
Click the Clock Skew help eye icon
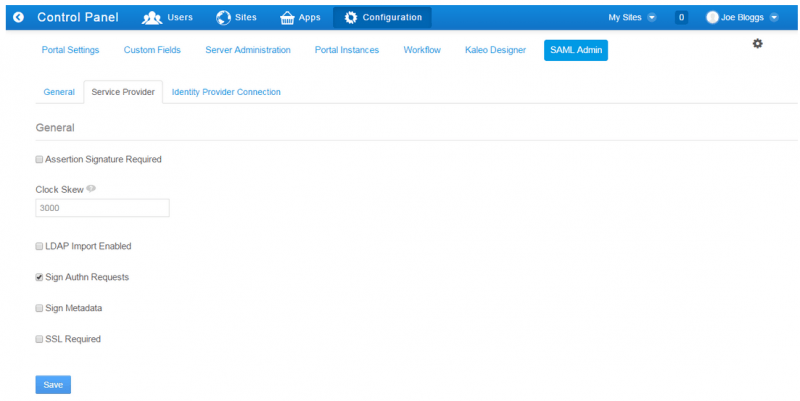point(91,188)
